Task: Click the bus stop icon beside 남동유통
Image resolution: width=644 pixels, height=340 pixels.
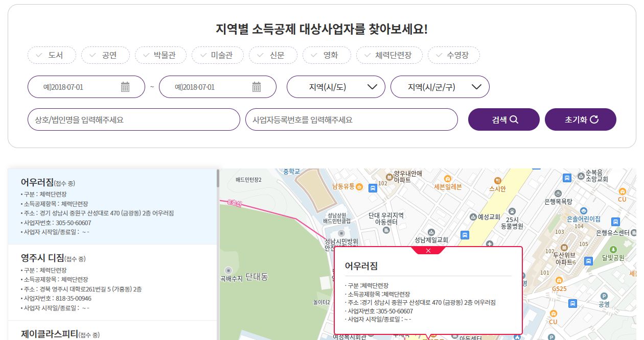Action: pos(373,188)
